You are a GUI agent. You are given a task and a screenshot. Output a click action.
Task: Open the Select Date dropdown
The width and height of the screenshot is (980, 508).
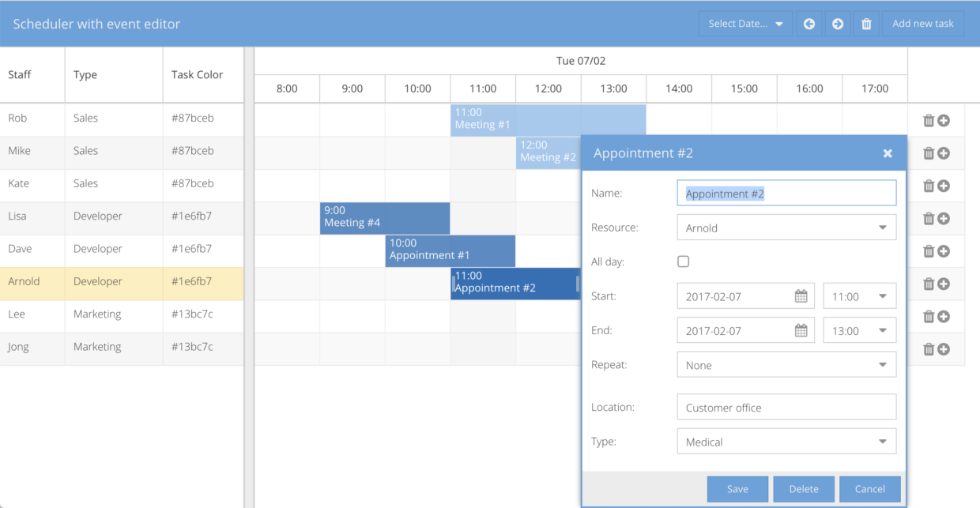[744, 24]
